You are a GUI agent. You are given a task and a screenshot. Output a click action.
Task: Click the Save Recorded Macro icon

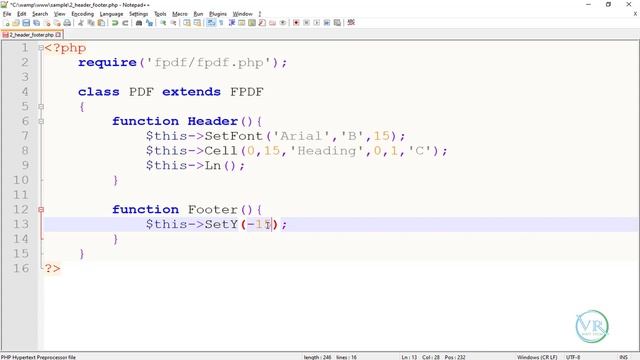pyautogui.click(x=337, y=23)
